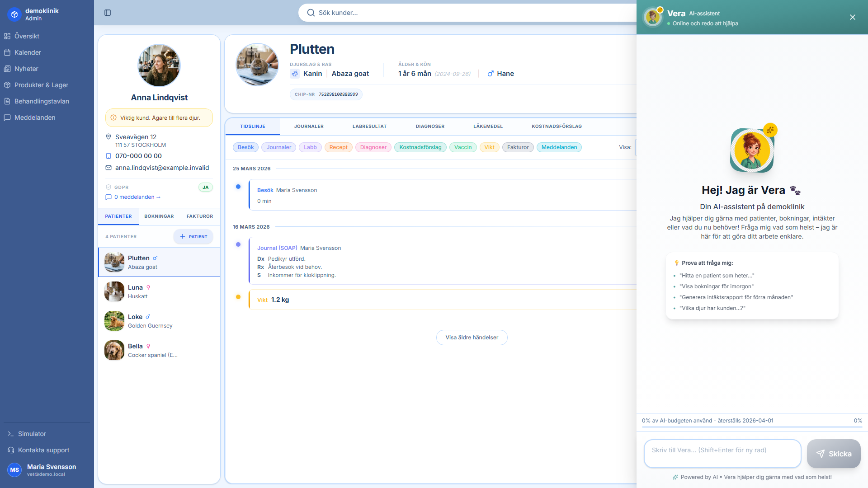The width and height of the screenshot is (868, 488).
Task: Expand older events with Visa äldre händelser
Action: click(472, 338)
